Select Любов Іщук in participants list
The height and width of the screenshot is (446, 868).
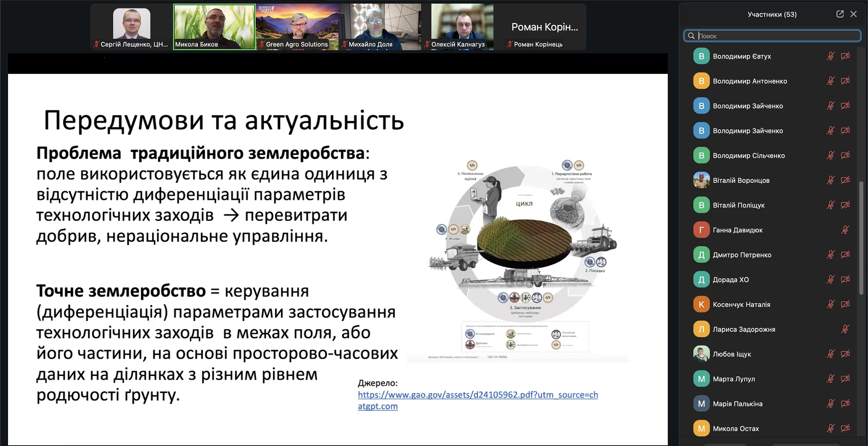(732, 354)
